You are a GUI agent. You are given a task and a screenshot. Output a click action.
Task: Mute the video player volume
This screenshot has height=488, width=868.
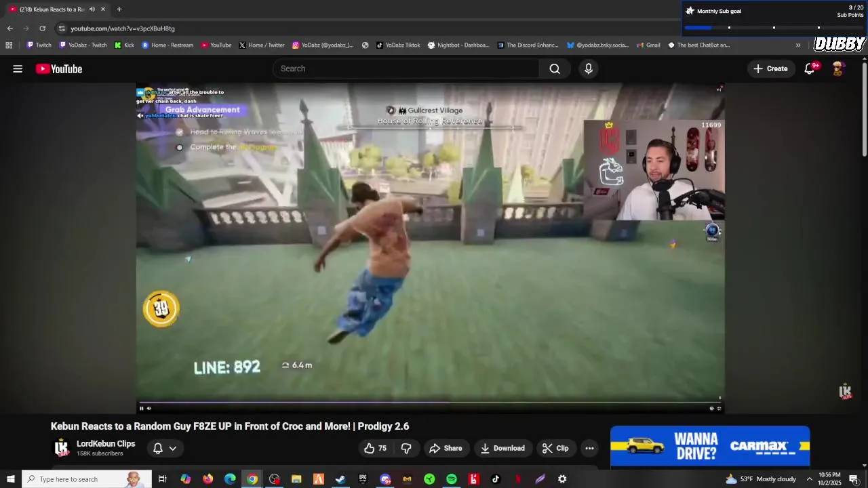(149, 408)
